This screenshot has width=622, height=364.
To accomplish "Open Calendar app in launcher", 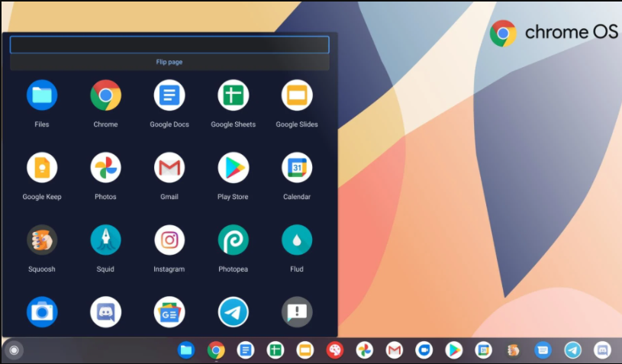I will pos(297,167).
